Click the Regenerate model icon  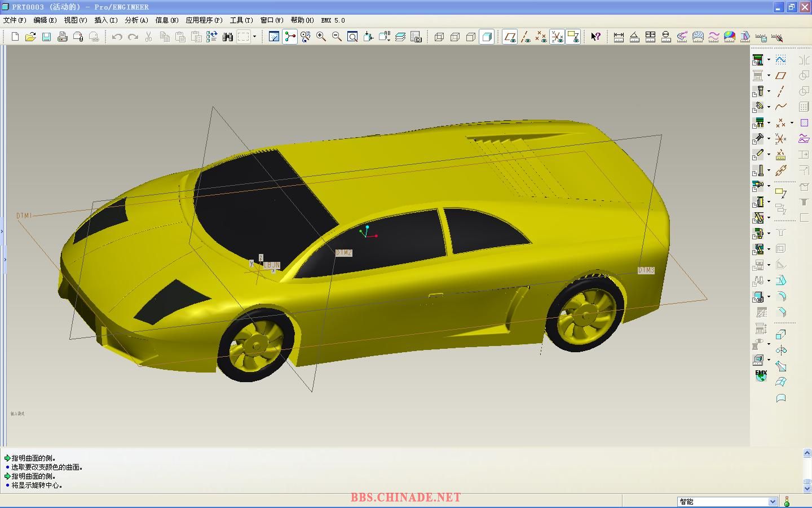(x=212, y=37)
